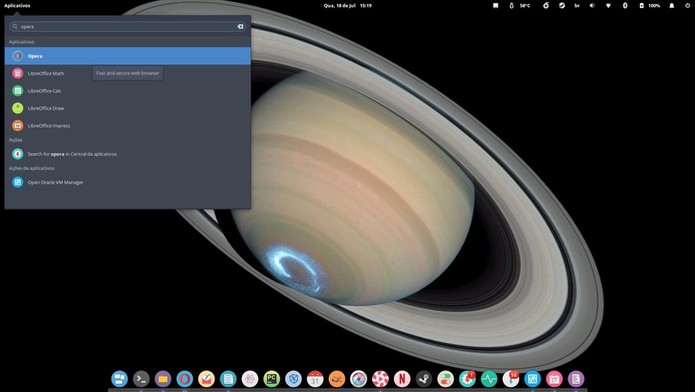Open System Settings toggles icon in dock

[445, 379]
